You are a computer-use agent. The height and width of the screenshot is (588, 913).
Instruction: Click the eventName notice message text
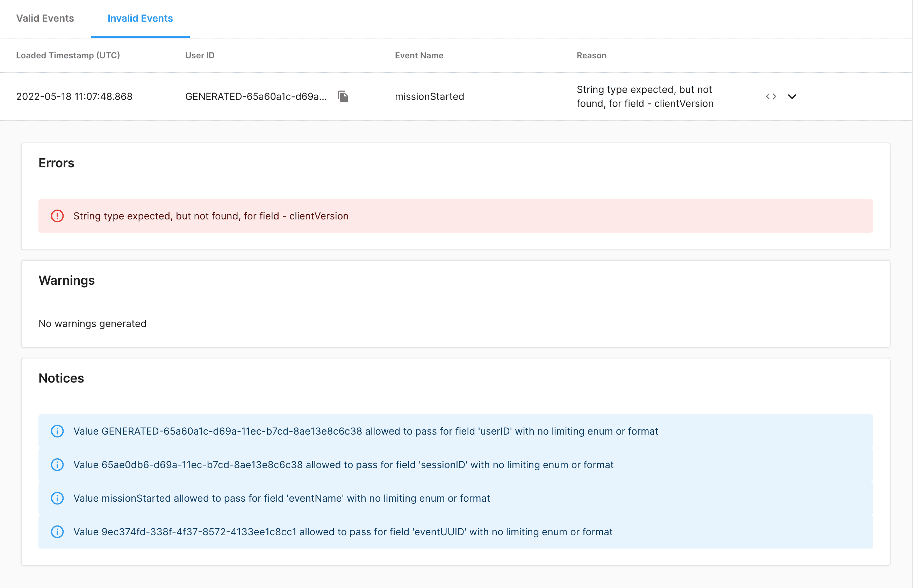[x=281, y=499]
